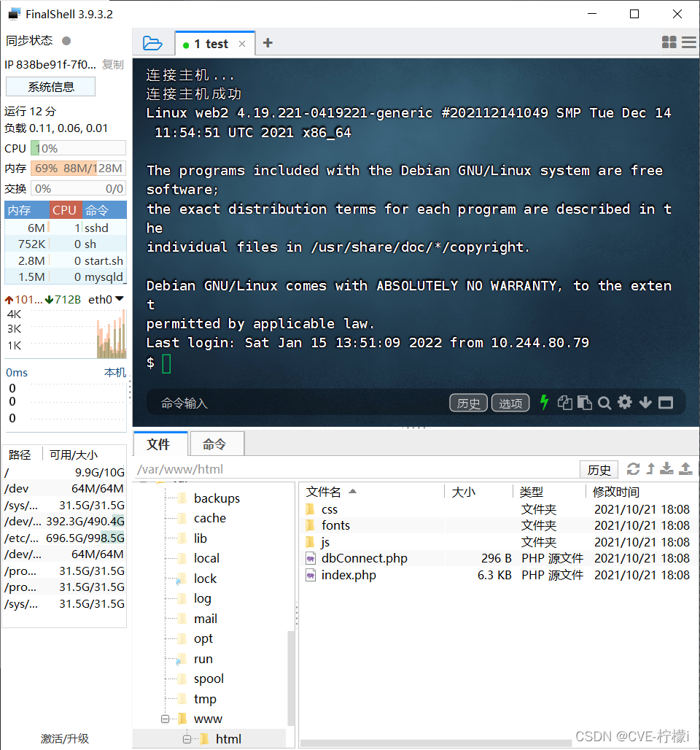Screen dimensions: 700x750
Task: Select the log folder in tree
Action: pos(202,598)
